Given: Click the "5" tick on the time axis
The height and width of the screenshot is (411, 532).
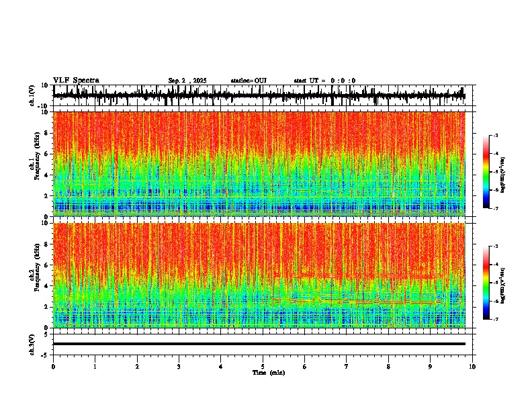Looking at the screenshot, I should (263, 367).
